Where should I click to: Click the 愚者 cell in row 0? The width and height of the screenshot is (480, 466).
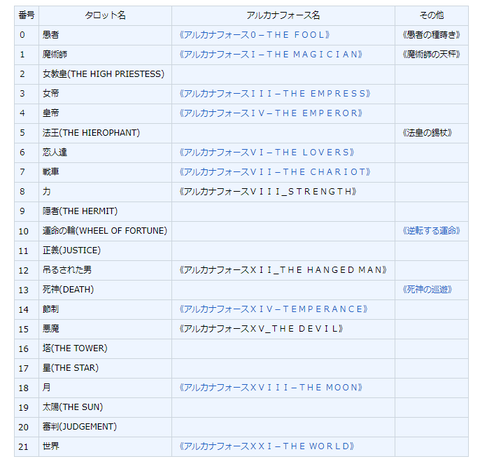105,35
